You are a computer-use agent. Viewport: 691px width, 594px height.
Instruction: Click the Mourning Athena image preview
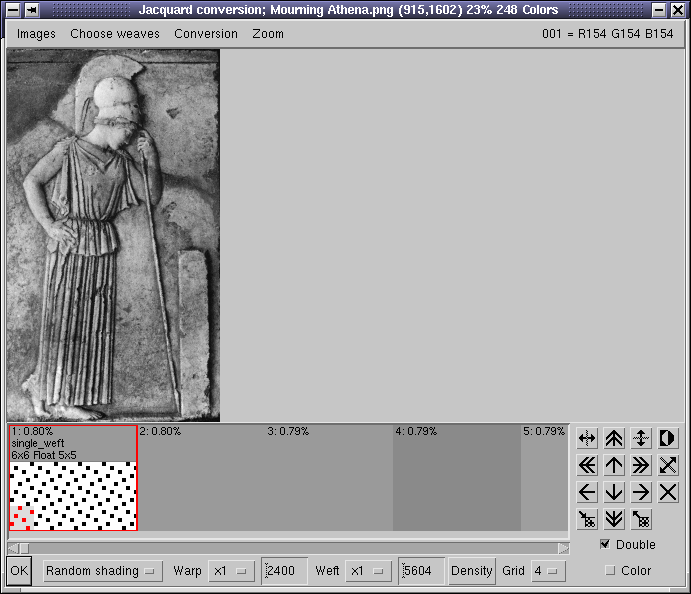[x=113, y=235]
